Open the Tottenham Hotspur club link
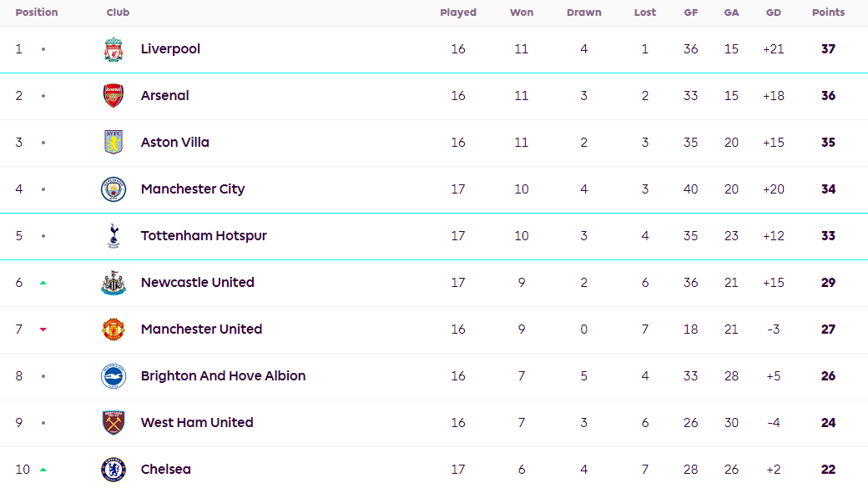The width and height of the screenshot is (868, 493). [x=204, y=236]
